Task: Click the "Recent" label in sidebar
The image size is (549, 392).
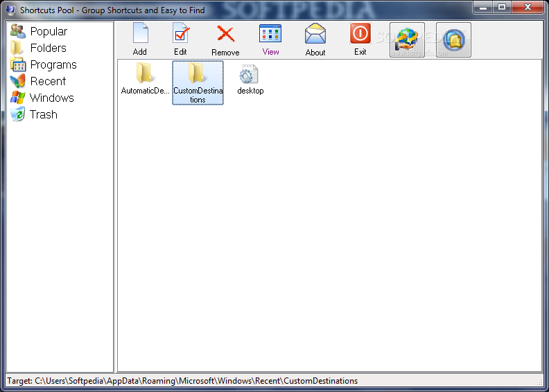Action: click(48, 81)
